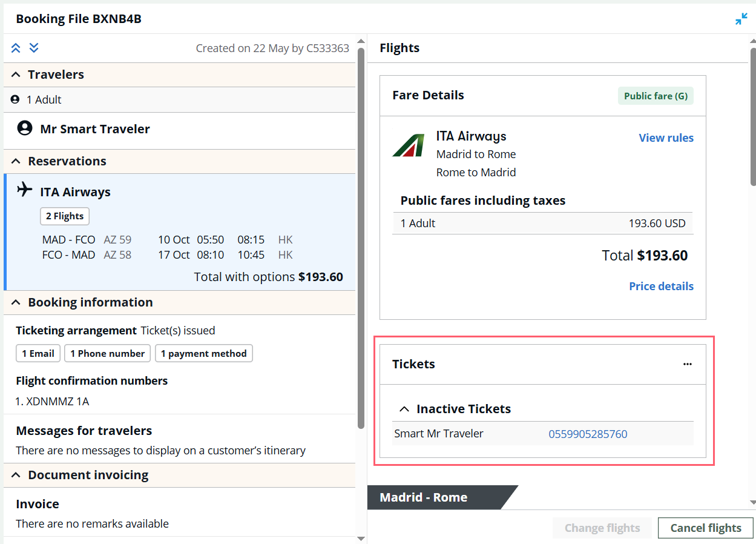This screenshot has height=544, width=756.
Task: Click the Rome to Madrid route text
Action: click(x=476, y=172)
